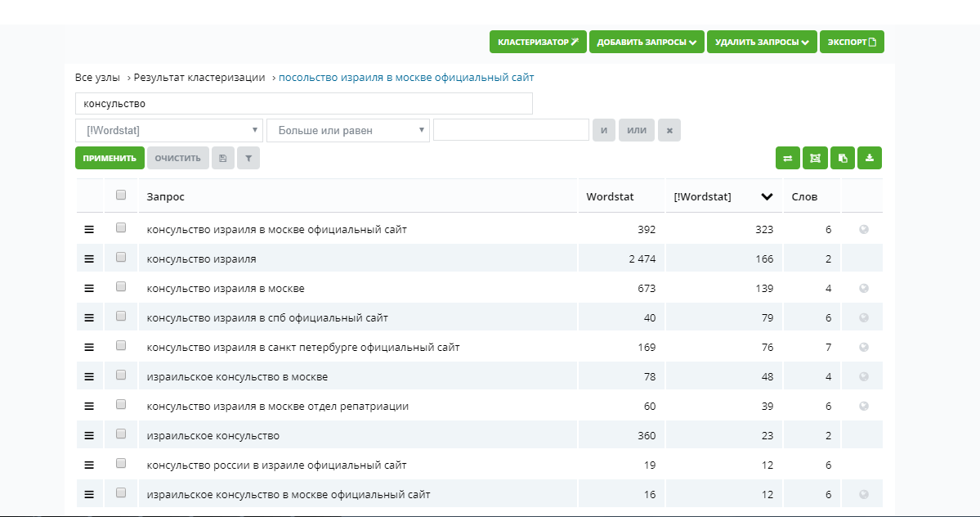980x517 pixels.
Task: Click globe icon in 'консульство израиля в москве' row
Action: 864,289
